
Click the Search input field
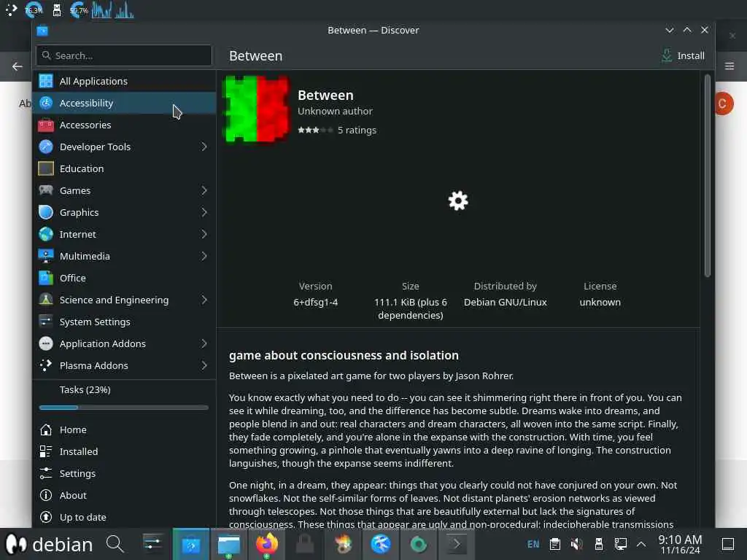(x=124, y=55)
